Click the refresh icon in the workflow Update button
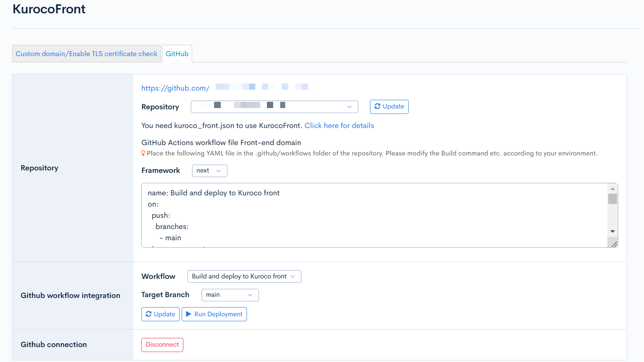Screen dimensions: 644x362 tap(148, 314)
